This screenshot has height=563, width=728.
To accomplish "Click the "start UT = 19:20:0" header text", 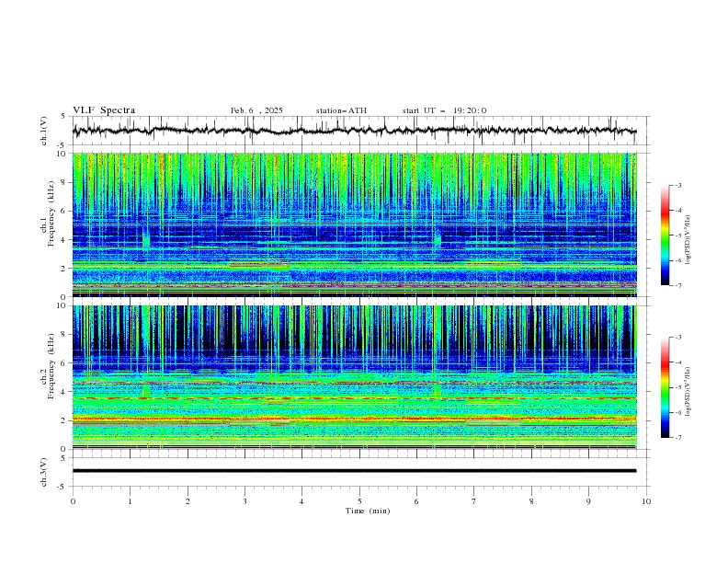I will (x=444, y=110).
